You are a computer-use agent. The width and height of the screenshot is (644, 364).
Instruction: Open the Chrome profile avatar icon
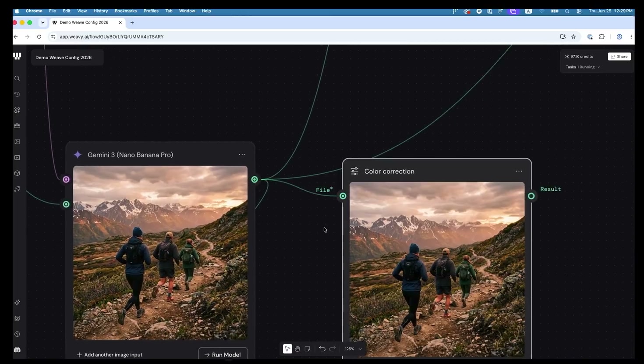(619, 37)
